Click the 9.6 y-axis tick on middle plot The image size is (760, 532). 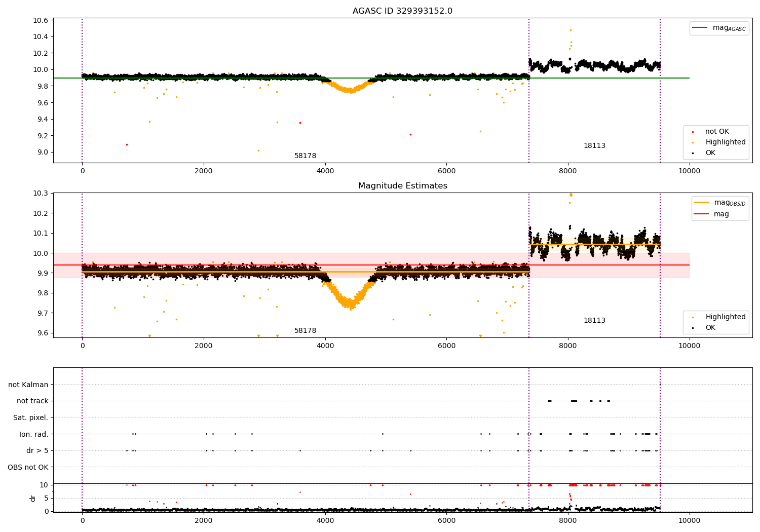coord(42,333)
